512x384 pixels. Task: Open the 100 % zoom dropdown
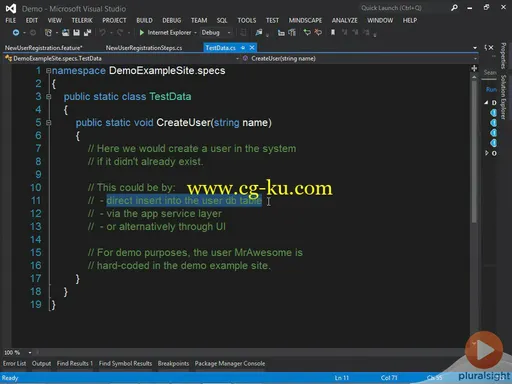click(x=30, y=352)
